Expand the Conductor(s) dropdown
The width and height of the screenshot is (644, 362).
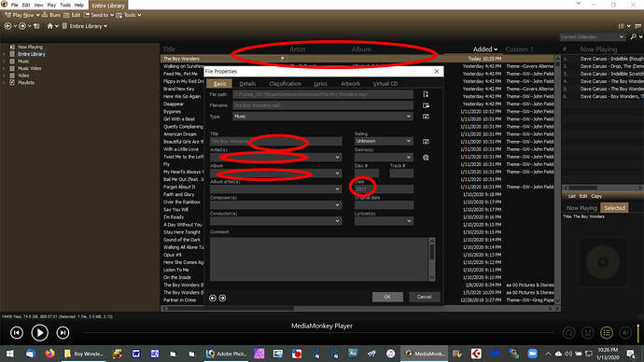click(338, 221)
